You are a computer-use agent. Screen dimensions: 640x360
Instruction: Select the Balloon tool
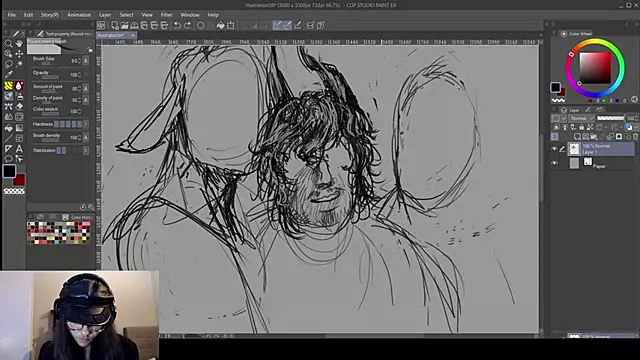click(8, 159)
